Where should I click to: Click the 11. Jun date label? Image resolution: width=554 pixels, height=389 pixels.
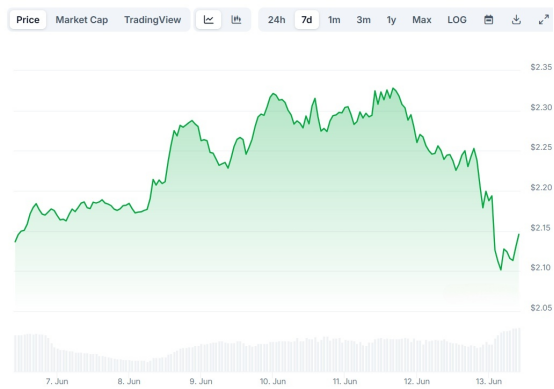point(345,381)
